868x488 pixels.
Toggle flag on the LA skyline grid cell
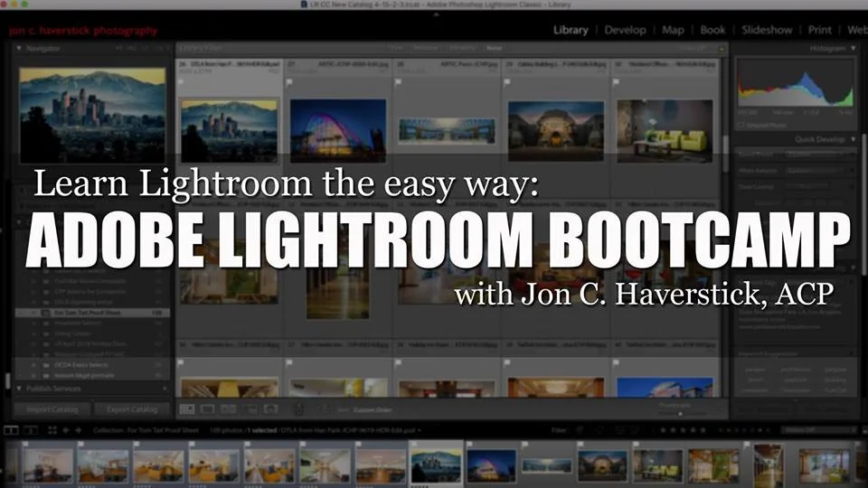(181, 82)
